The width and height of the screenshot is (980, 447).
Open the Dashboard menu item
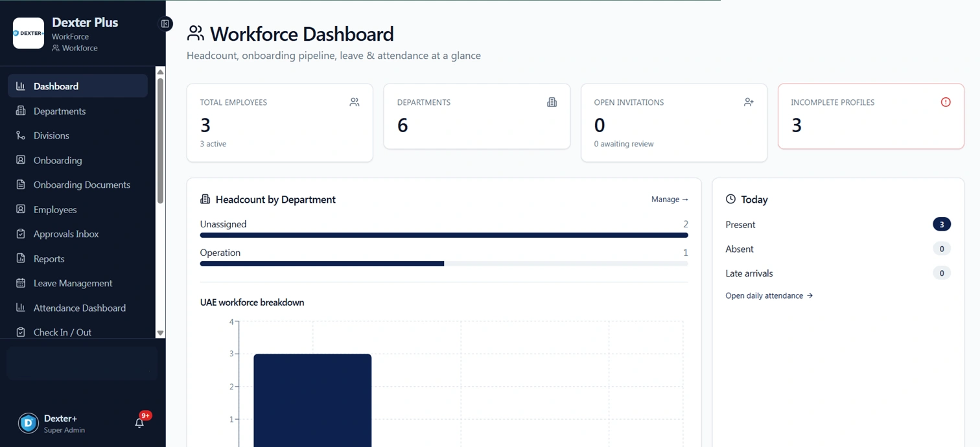click(78, 86)
